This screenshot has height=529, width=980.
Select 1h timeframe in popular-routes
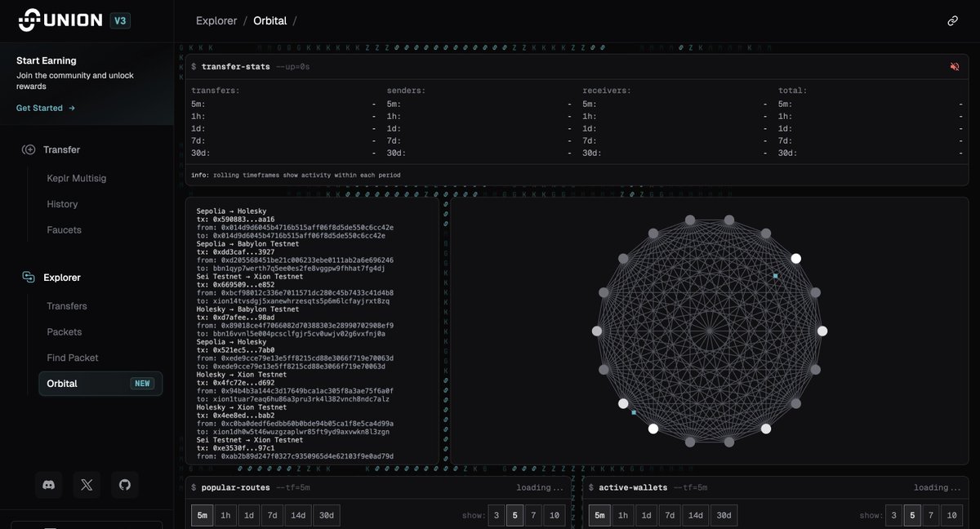coord(225,515)
